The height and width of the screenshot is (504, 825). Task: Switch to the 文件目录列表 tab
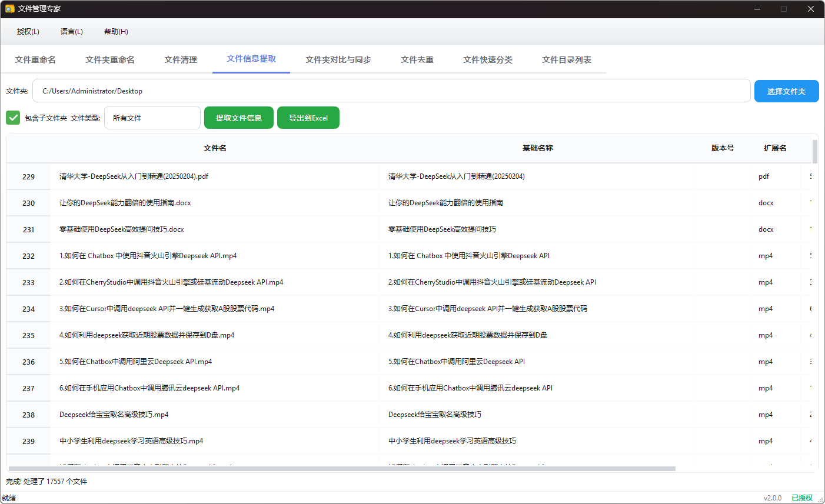click(566, 59)
